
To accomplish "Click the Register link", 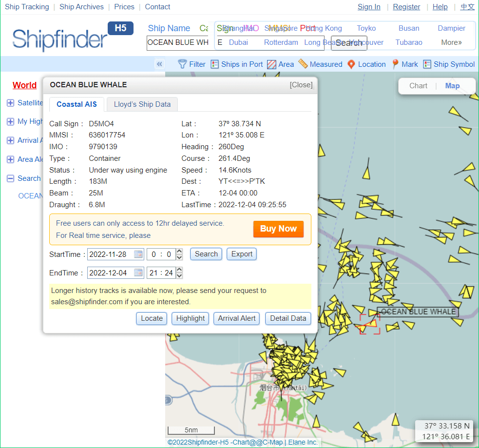I will pyautogui.click(x=406, y=7).
